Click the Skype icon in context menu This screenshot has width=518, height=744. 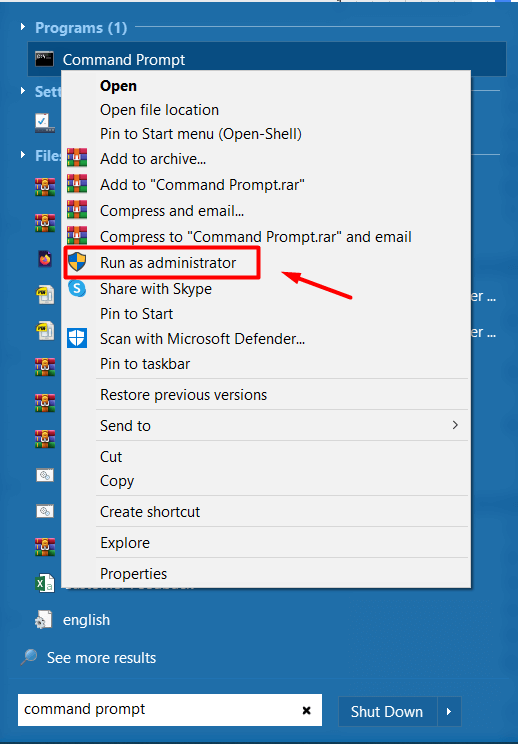click(77, 288)
